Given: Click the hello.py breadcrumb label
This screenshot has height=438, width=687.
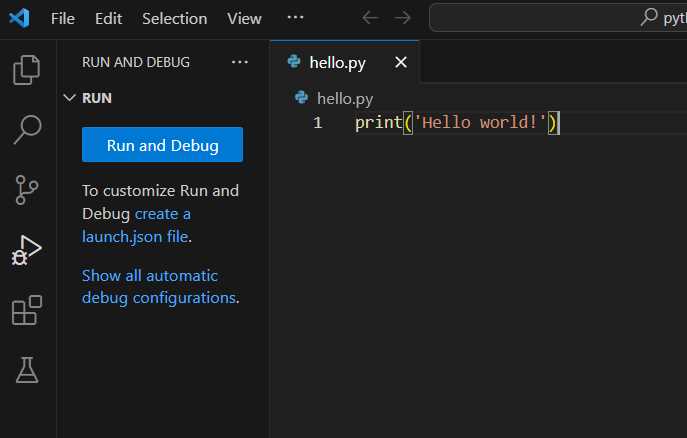Looking at the screenshot, I should click(345, 99).
